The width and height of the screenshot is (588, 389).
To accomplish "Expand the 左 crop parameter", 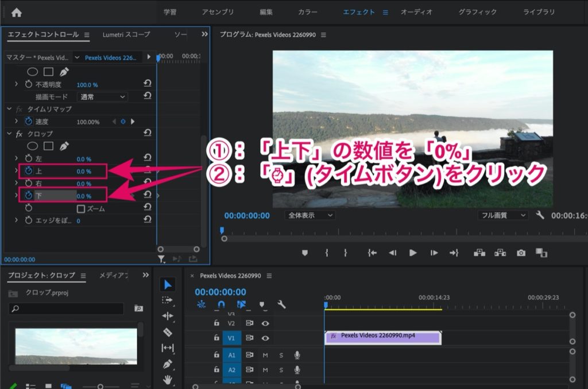I will click(16, 158).
